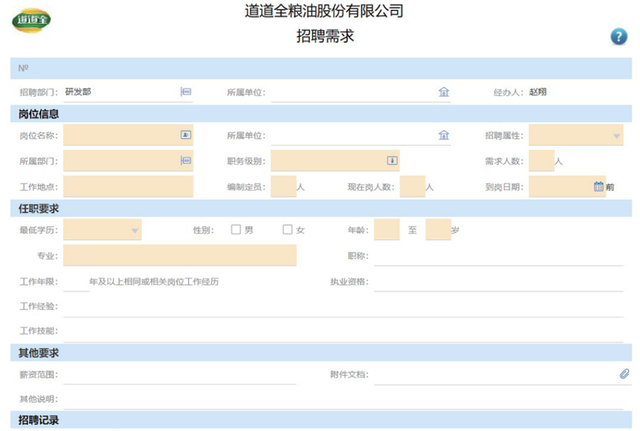Open the blue help question-mark icon
This screenshot has width=640, height=431.
(x=618, y=37)
